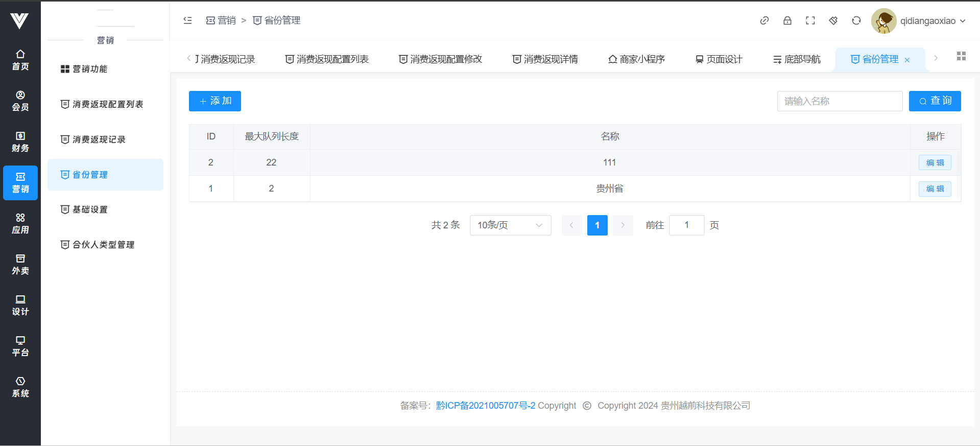Screen dimensions: 980x446
Task: Click the link icon in top toolbar
Action: [x=764, y=20]
